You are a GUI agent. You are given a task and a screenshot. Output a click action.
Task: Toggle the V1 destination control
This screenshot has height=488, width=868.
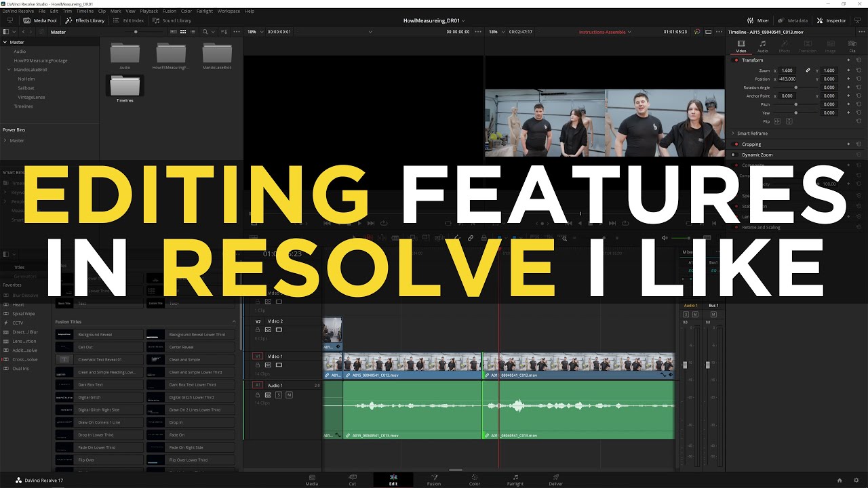(x=258, y=356)
